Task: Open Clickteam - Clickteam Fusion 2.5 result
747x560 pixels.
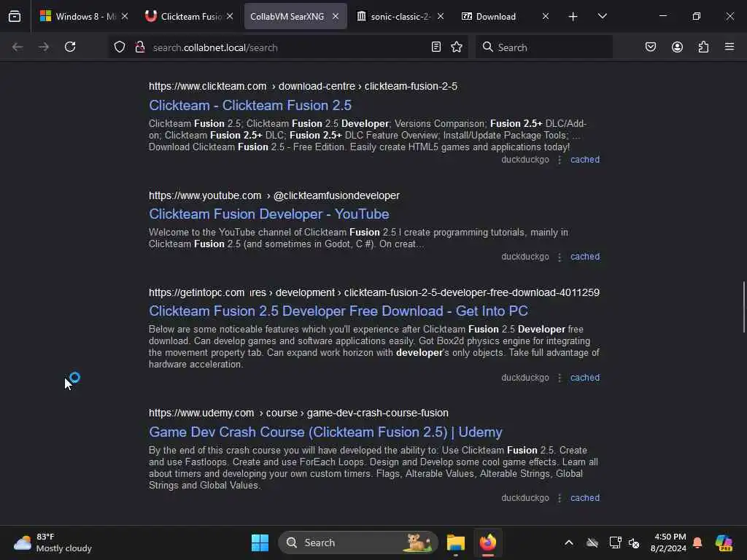Action: pyautogui.click(x=250, y=105)
